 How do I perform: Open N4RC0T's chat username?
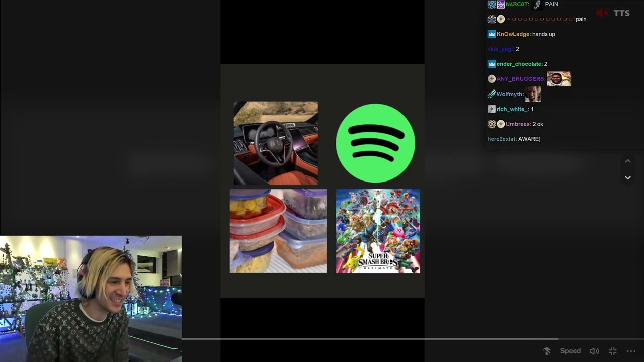tap(517, 4)
